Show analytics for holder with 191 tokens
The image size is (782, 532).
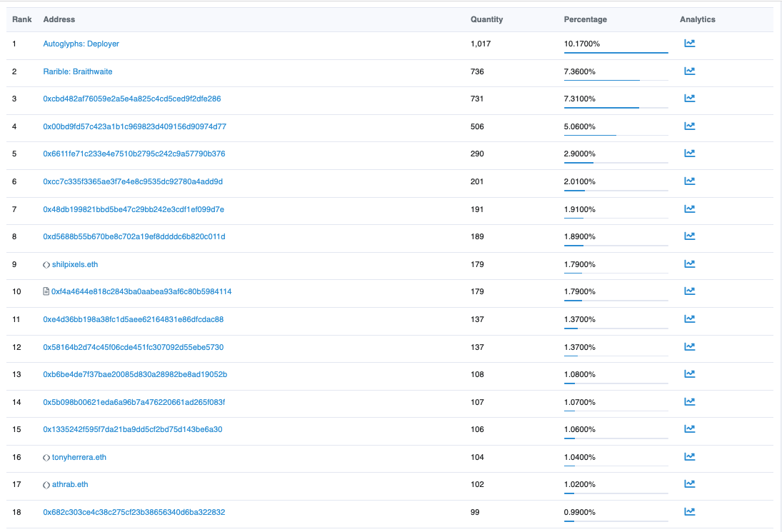click(689, 209)
